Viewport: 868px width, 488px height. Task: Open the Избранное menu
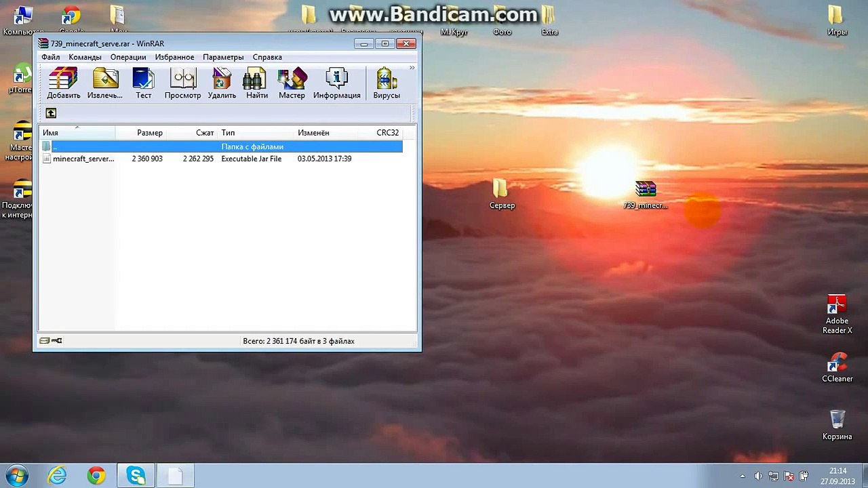click(x=174, y=57)
